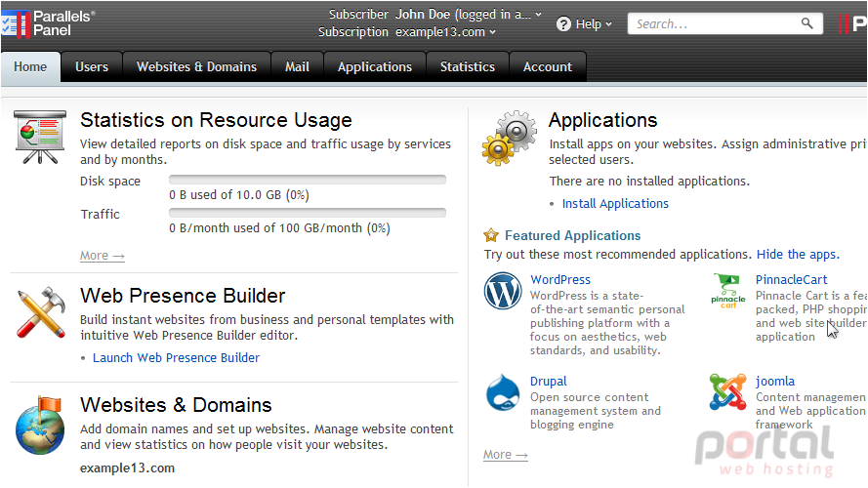Click the Websites & Domains section heading
The height and width of the screenshot is (488, 868).
(x=176, y=405)
